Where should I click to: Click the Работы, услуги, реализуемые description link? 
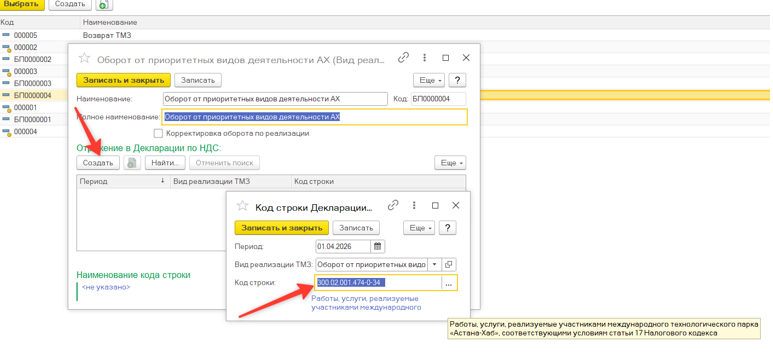366,303
